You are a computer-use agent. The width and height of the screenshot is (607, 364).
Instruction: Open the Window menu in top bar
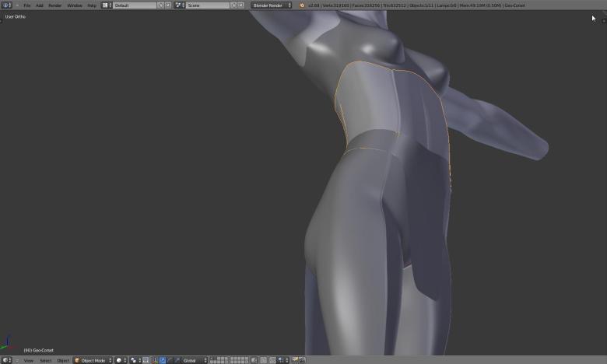pyautogui.click(x=74, y=5)
